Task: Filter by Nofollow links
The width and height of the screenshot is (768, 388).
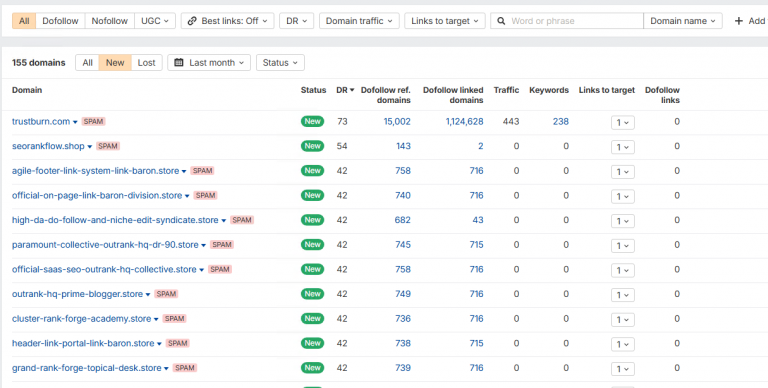Action: click(x=110, y=21)
